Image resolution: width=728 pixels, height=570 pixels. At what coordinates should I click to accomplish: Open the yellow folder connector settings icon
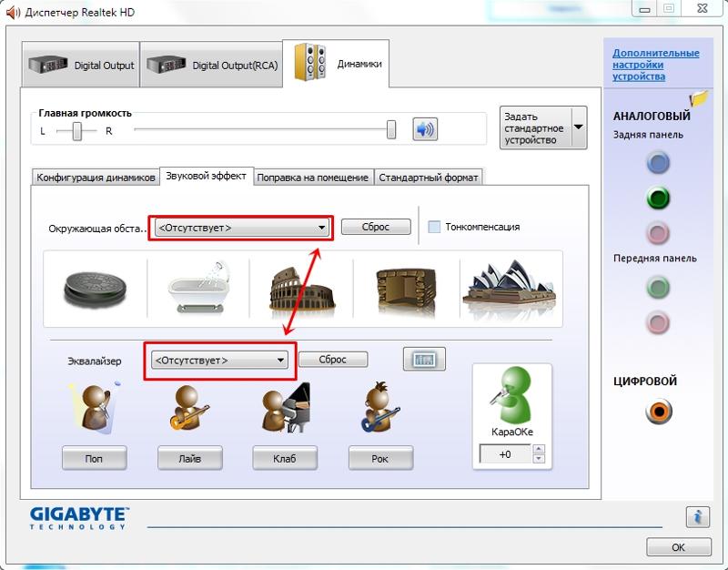pyautogui.click(x=699, y=98)
